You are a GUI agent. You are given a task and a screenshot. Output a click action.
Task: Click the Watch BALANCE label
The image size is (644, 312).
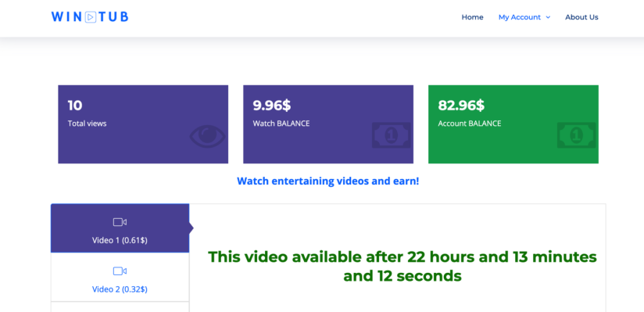tap(281, 124)
